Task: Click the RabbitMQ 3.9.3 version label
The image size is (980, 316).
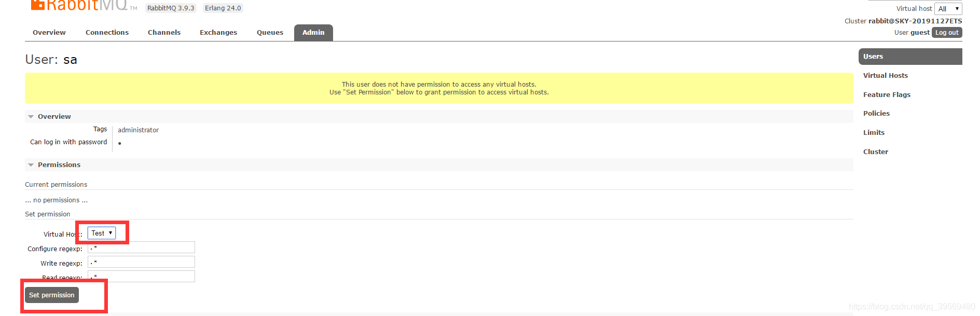Action: click(171, 8)
